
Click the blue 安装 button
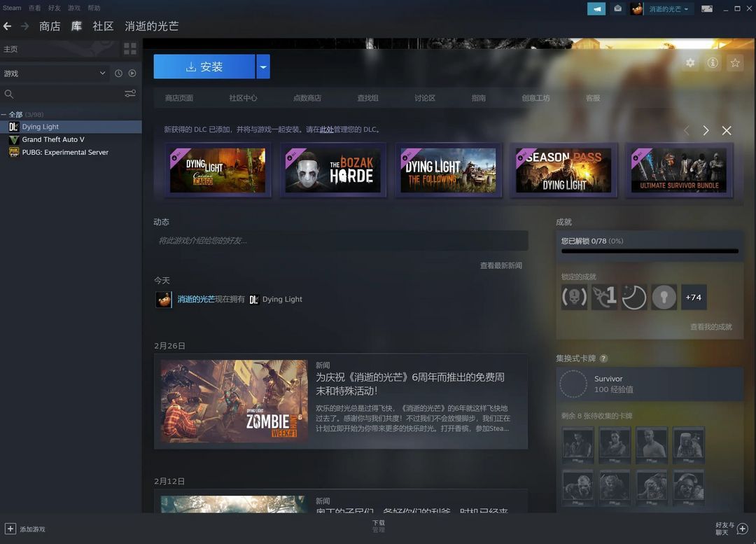(x=204, y=67)
